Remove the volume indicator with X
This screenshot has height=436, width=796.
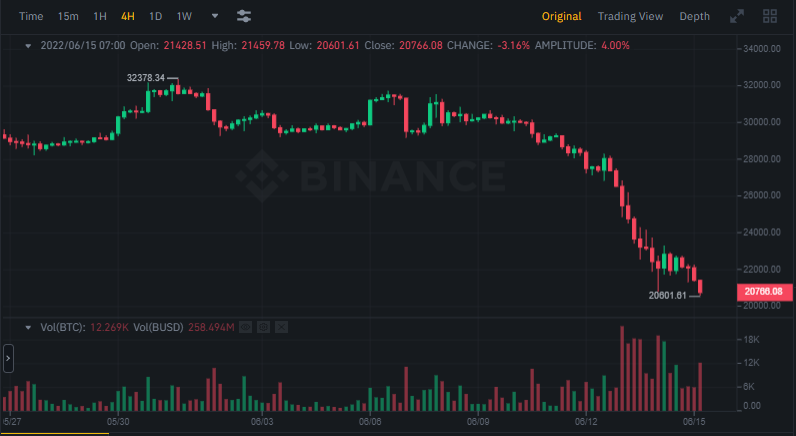click(x=280, y=327)
